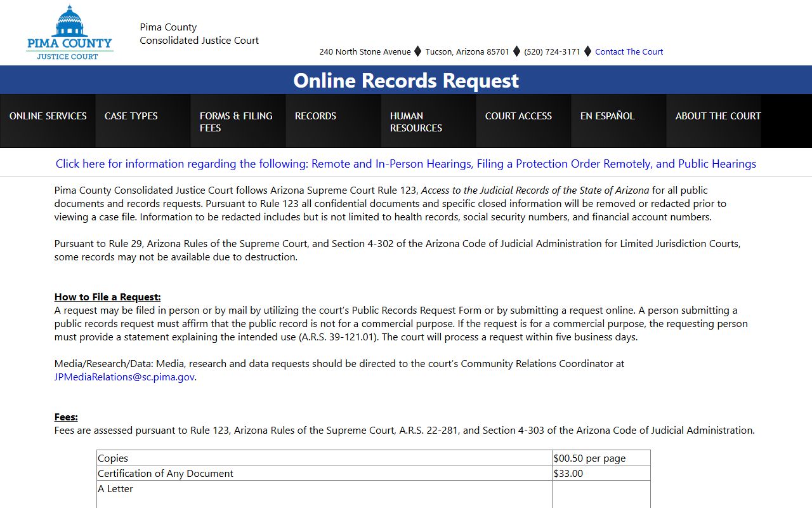This screenshot has height=508, width=812.
Task: Click the Pima County Justice Court logo
Action: tap(70, 32)
